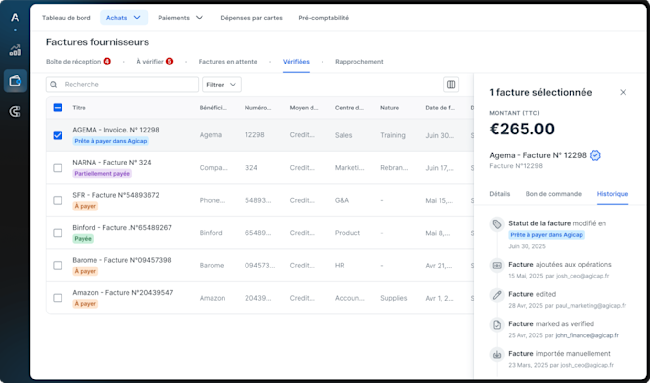
Task: Open 'NARNA - Facture N° 324' row title
Action: pos(112,162)
